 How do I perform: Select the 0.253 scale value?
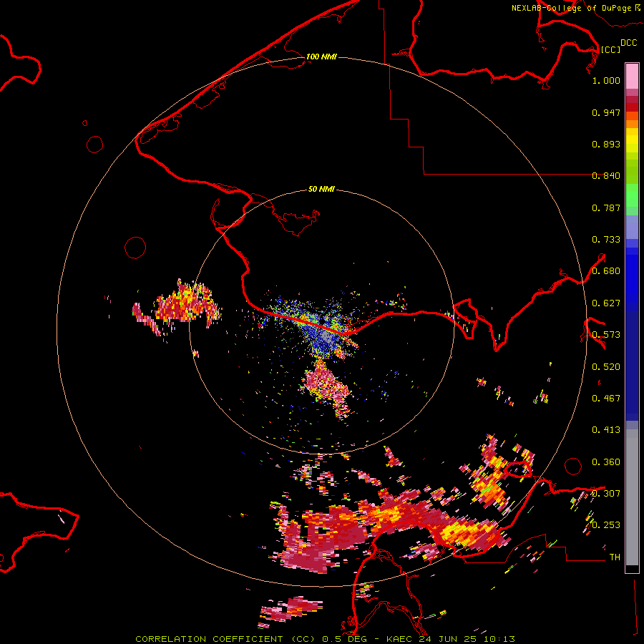[606, 525]
